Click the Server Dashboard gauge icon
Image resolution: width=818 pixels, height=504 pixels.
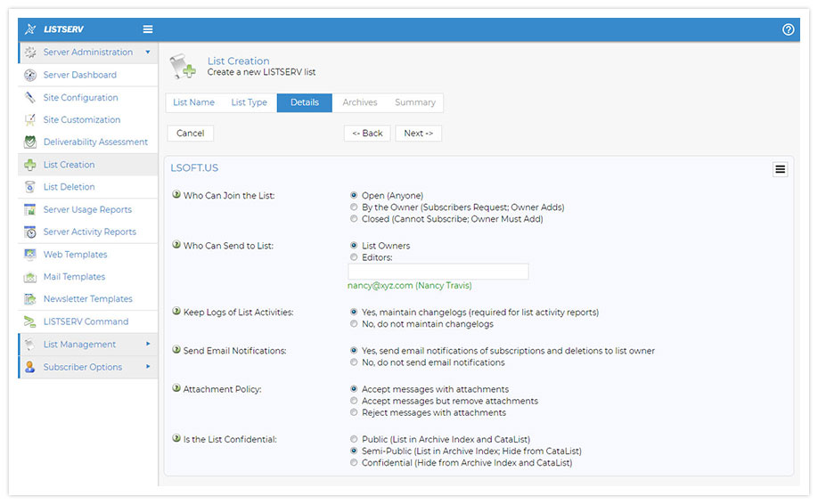[x=30, y=75]
